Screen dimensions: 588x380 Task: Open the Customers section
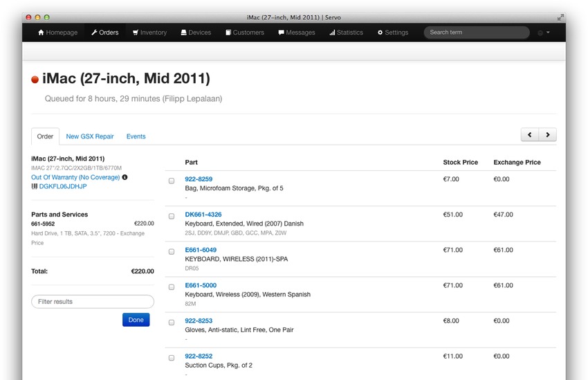244,33
